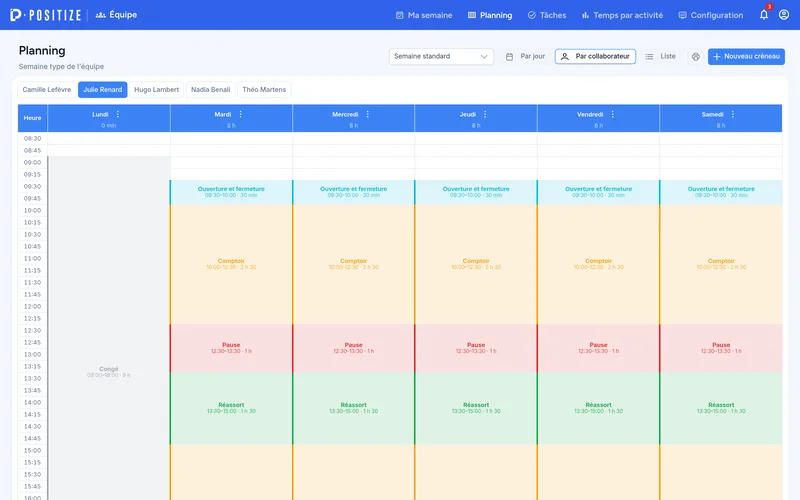Screen dimensions: 800x500
Task: Open Jeudi Pause slot
Action: 476,348
